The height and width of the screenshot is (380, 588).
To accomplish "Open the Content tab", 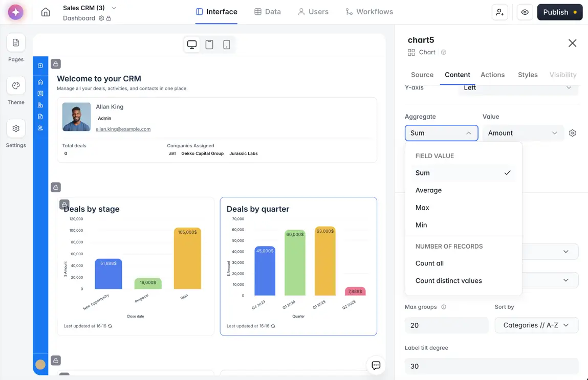I will pos(457,75).
